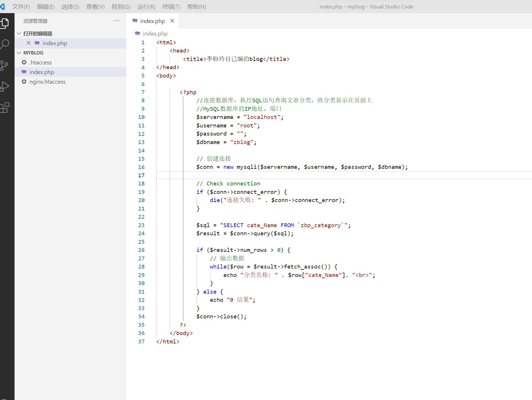Image resolution: width=532 pixels, height=400 pixels.
Task: Open the explorer panel more actions menu
Action: click(116, 21)
